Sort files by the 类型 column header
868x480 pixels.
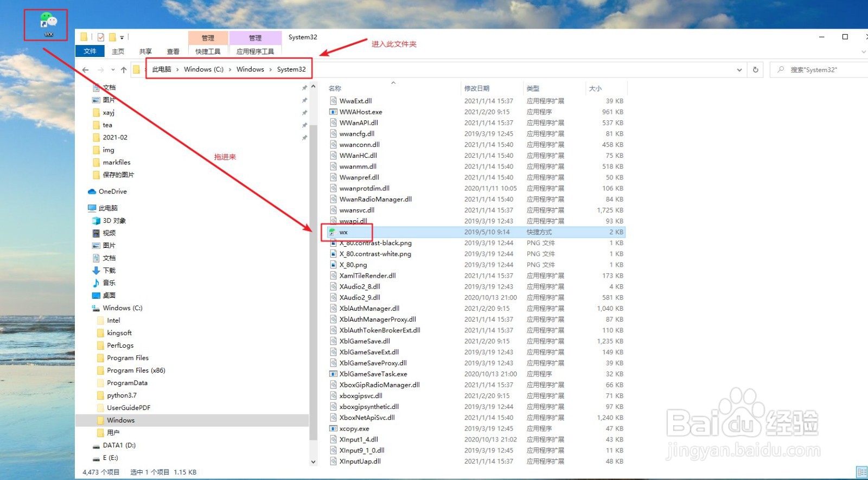(x=554, y=88)
